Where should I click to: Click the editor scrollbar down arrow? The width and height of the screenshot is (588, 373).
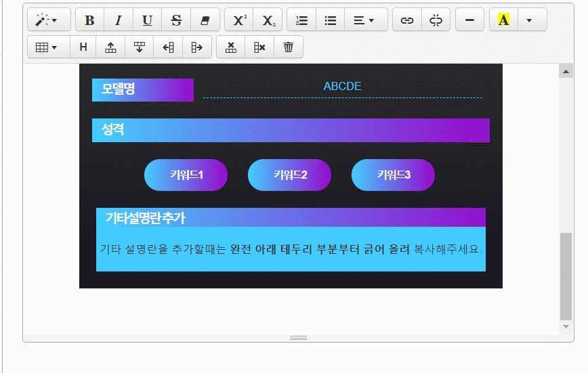click(x=566, y=326)
